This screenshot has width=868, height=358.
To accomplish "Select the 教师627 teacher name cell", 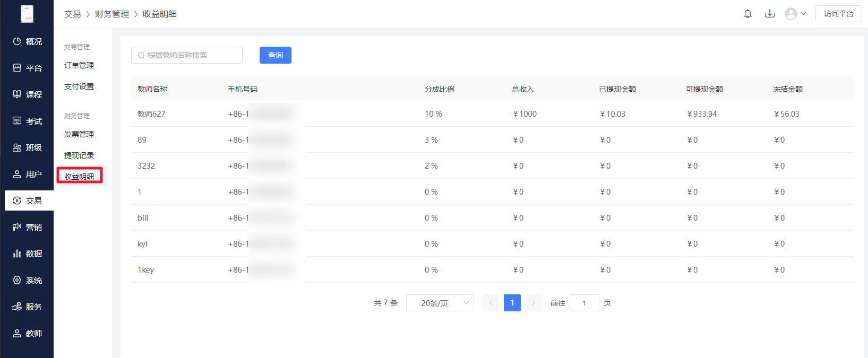I will coord(151,114).
